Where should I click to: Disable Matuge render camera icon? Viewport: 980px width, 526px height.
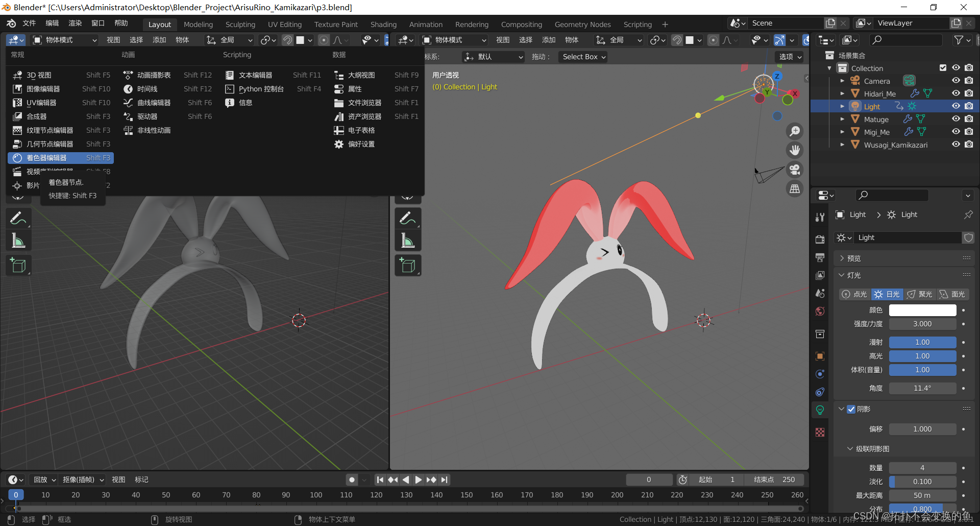[x=969, y=119]
